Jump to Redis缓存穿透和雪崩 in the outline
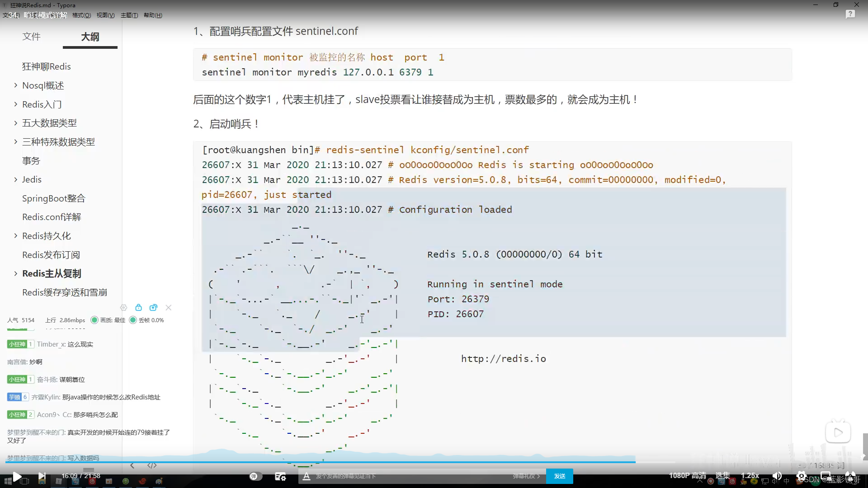868x488 pixels. click(x=65, y=292)
